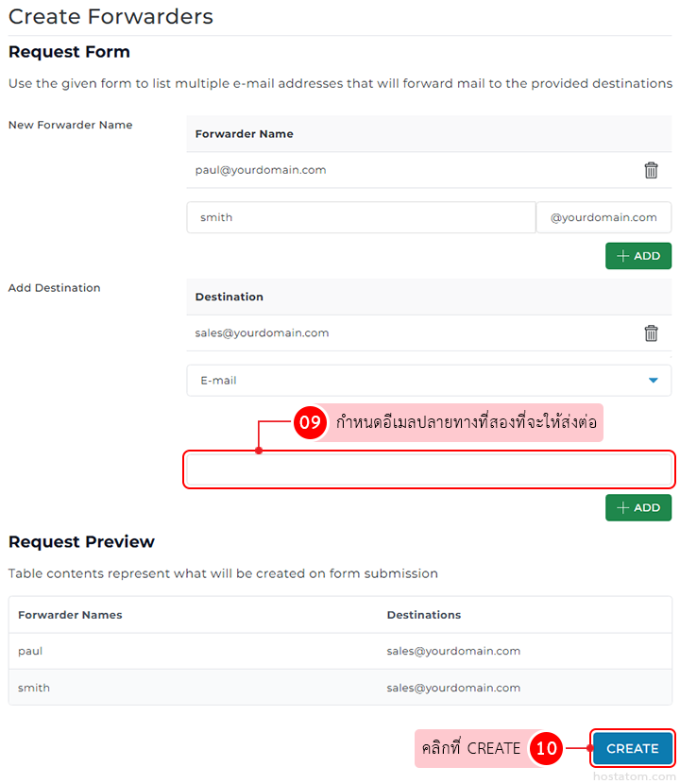Click the empty destination email input
This screenshot has width=680, height=784.
429,469
